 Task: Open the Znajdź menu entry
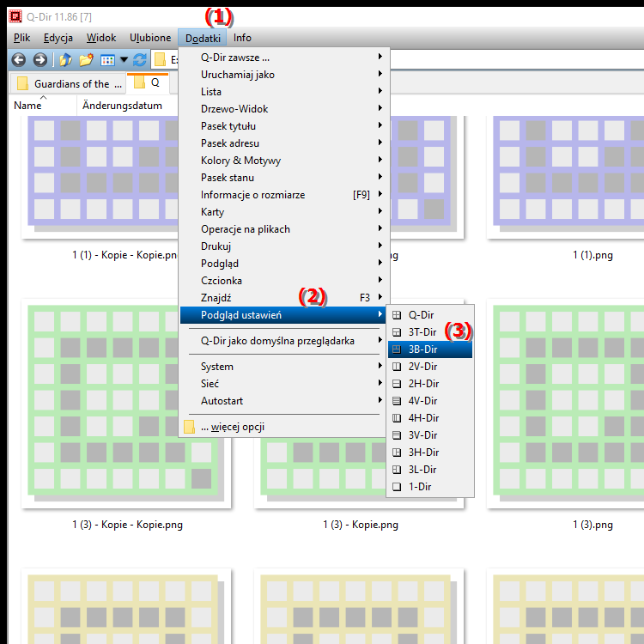[284, 298]
